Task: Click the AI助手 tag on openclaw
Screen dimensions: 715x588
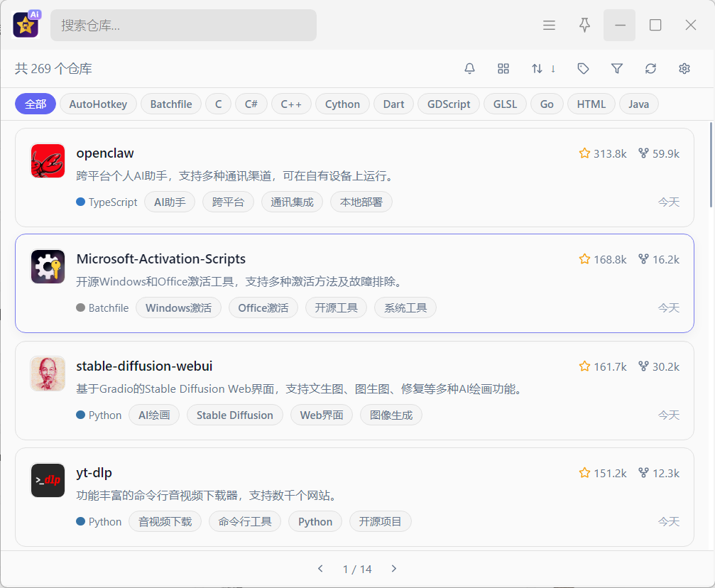Action: pyautogui.click(x=170, y=202)
